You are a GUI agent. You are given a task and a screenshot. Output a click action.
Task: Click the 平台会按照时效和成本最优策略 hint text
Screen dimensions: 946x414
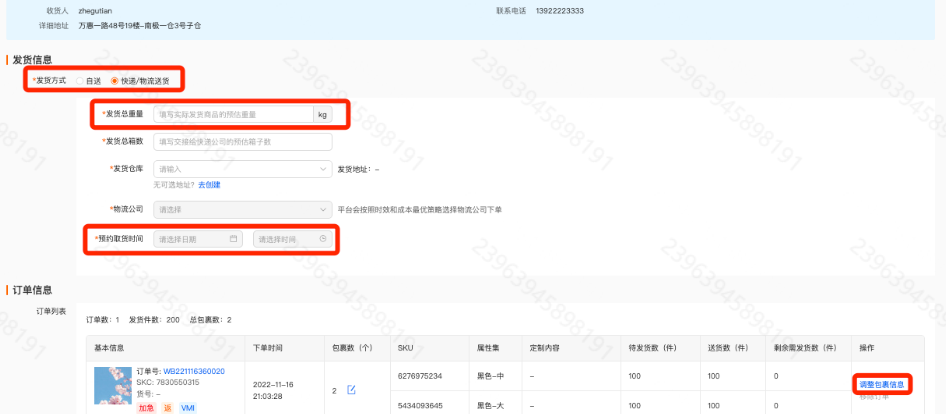click(x=420, y=210)
